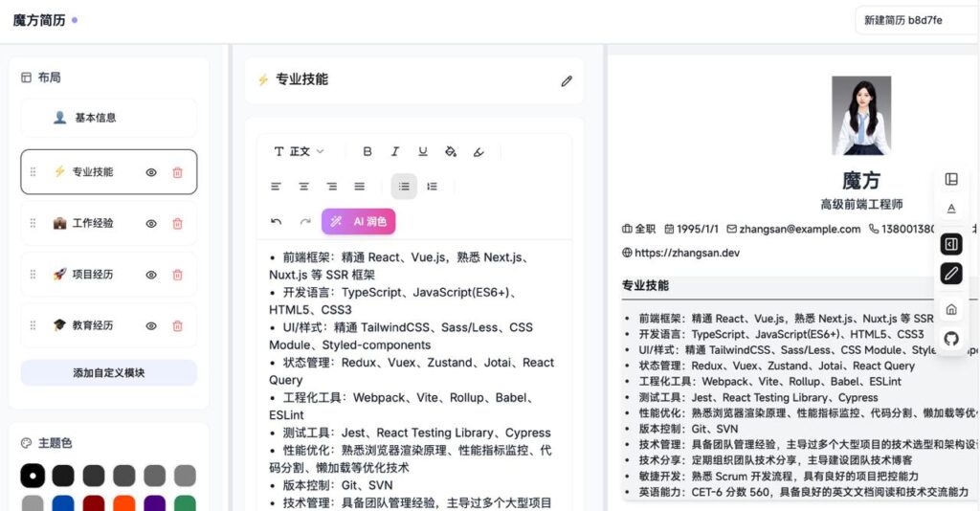Viewport: 980px width, 511px height.
Task: Choose the green theme color swatch
Action: point(185,503)
